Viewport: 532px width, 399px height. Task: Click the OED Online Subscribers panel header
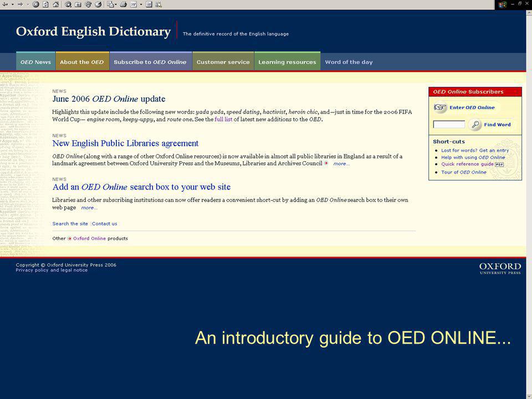coord(475,91)
